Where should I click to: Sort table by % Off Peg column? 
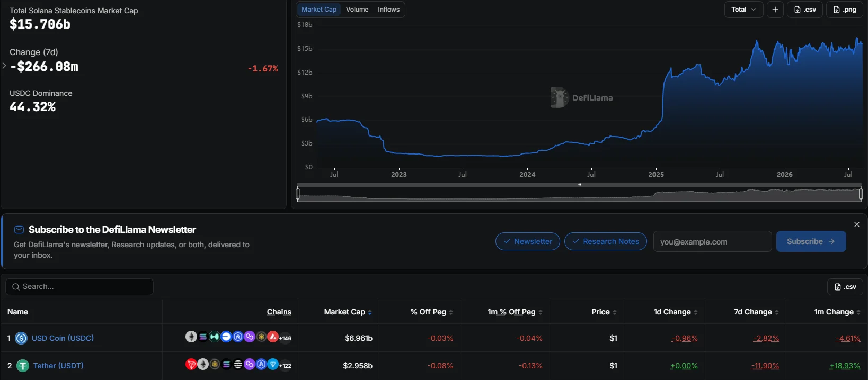click(431, 312)
